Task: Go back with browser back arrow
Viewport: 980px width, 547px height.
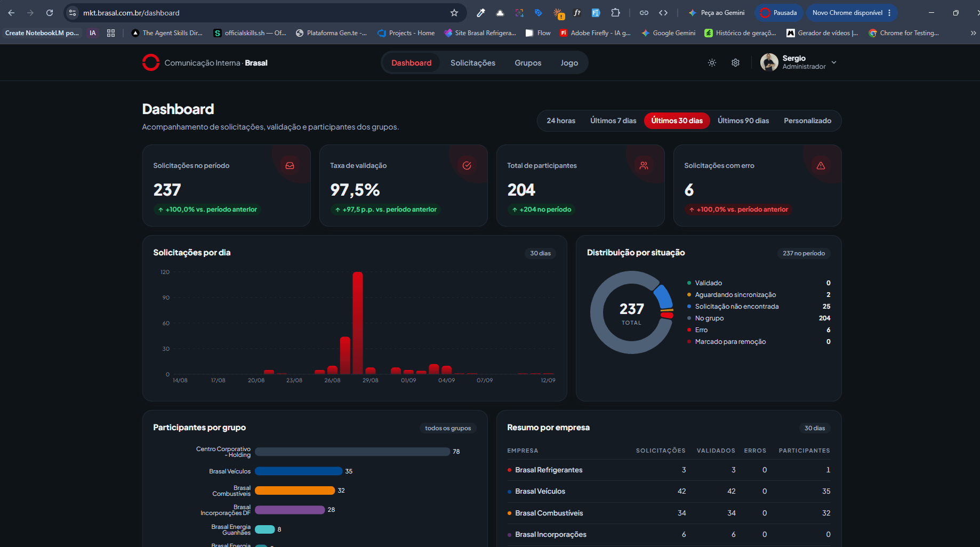Action: [11, 13]
